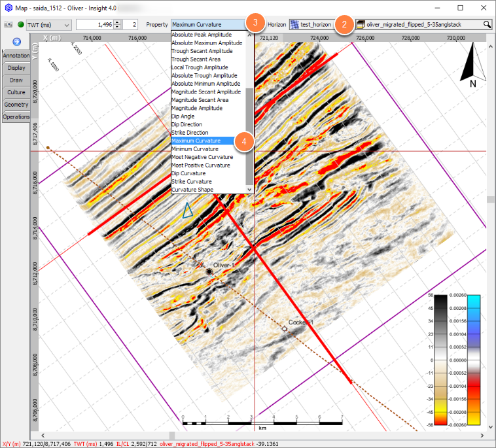The image size is (496, 448).
Task: Select Dip Angle option
Action: click(x=208, y=116)
